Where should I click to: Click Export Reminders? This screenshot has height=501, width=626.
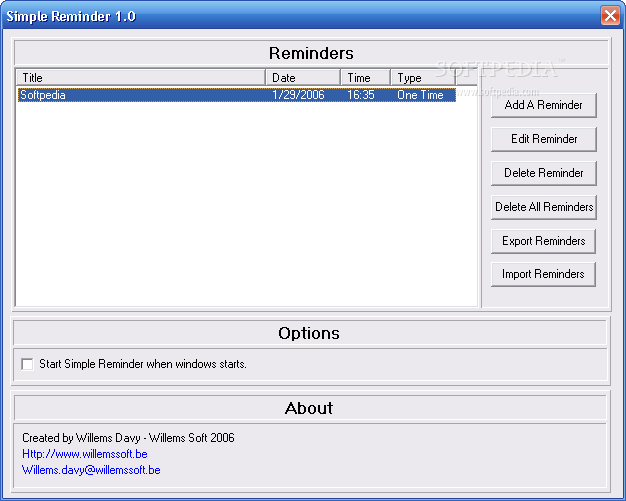(x=543, y=241)
